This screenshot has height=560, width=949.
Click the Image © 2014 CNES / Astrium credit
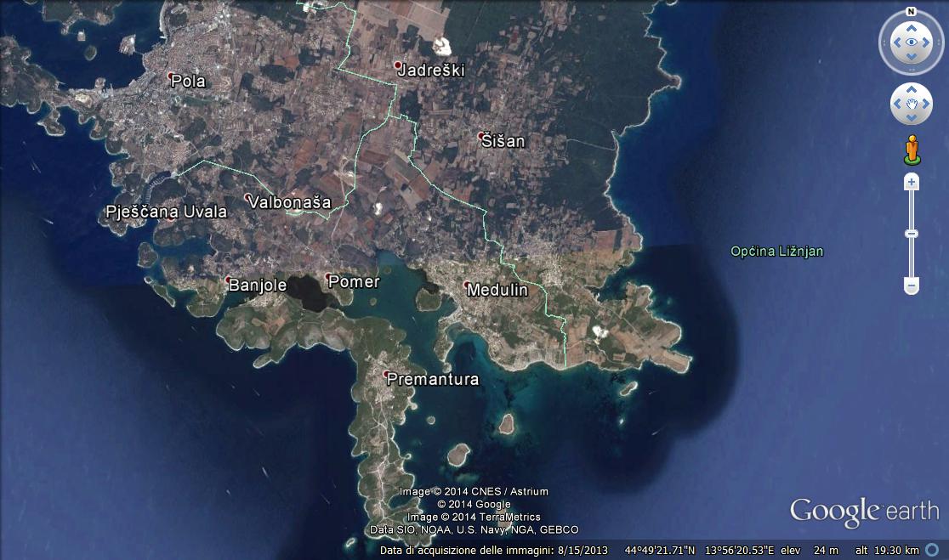tap(474, 492)
